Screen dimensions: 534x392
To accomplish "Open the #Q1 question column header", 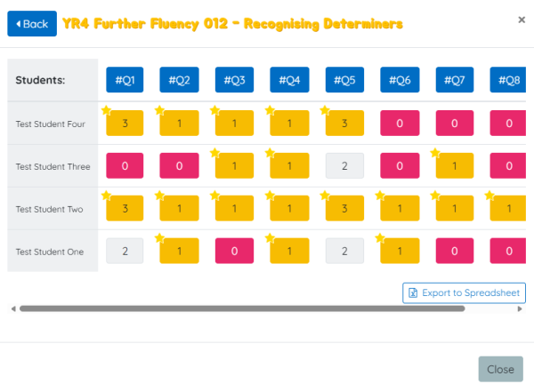I will click(124, 80).
